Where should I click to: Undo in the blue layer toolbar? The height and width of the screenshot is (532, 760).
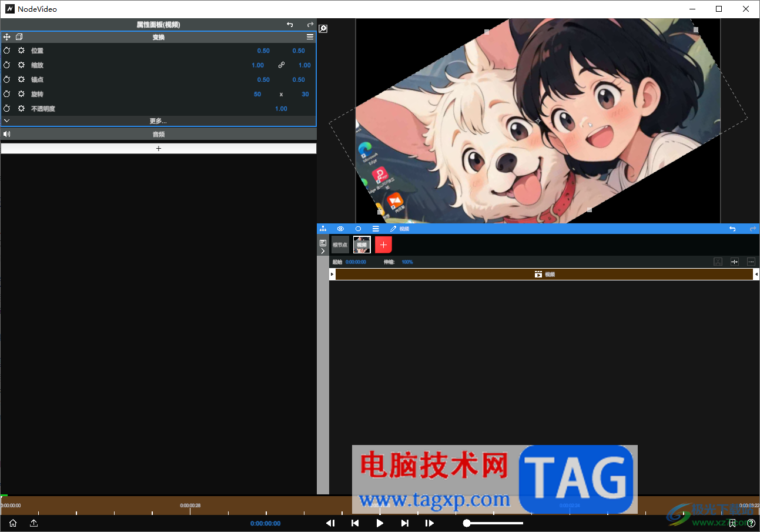click(x=732, y=229)
